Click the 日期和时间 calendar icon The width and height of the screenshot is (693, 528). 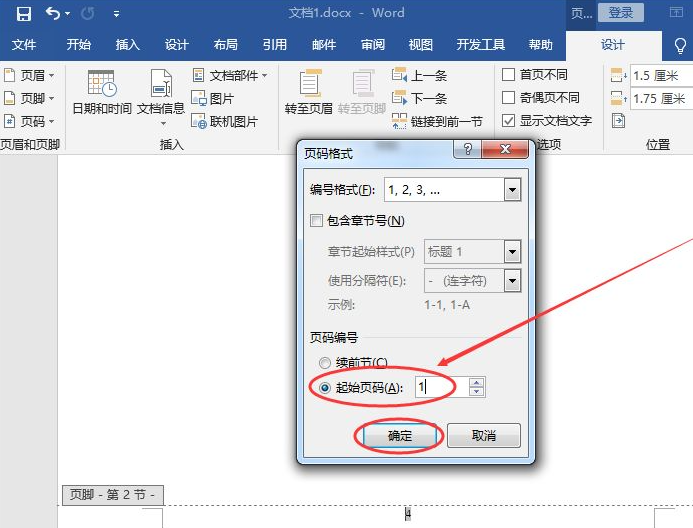[x=102, y=84]
